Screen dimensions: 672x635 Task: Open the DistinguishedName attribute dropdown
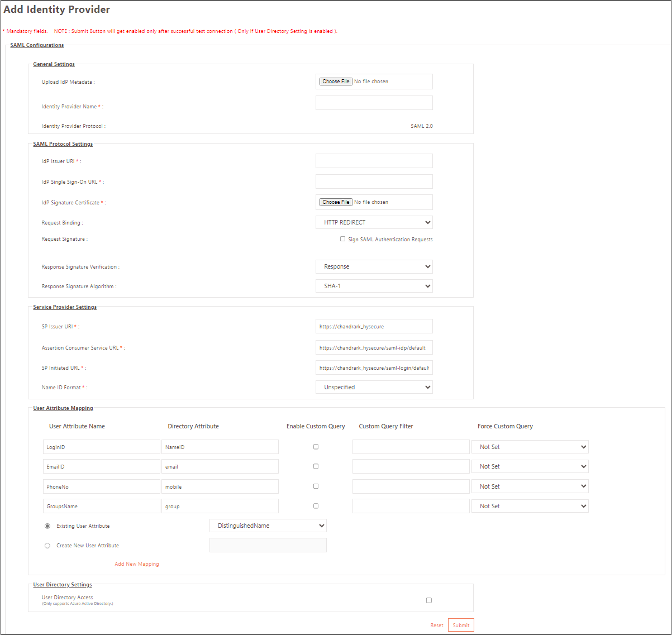pos(268,526)
